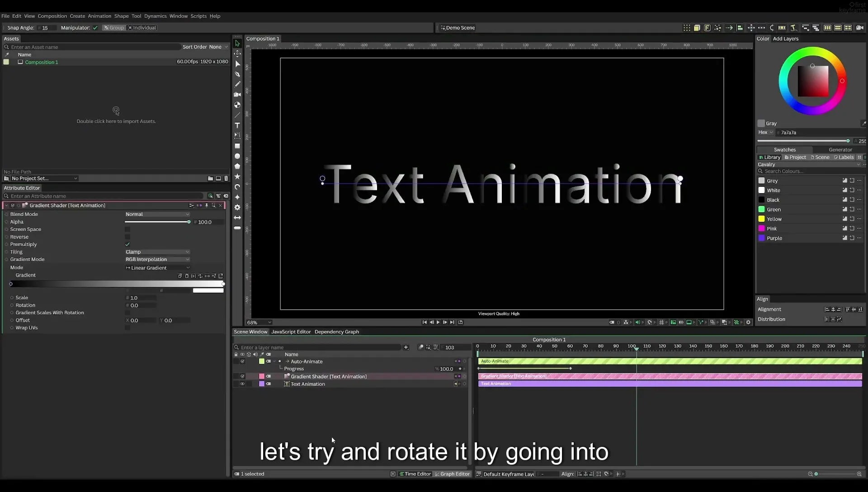Jump to first frame of composition
Screen dimensions: 868x492
pyautogui.click(x=425, y=322)
